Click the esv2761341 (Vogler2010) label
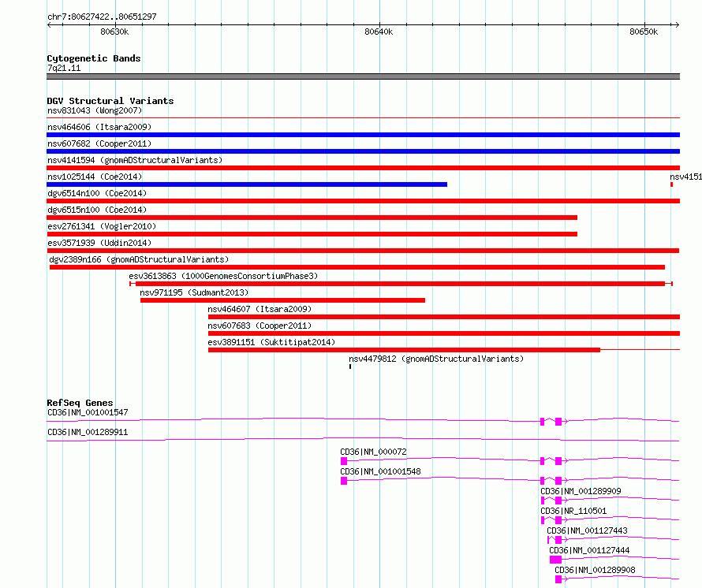The image size is (702, 588). pos(102,226)
